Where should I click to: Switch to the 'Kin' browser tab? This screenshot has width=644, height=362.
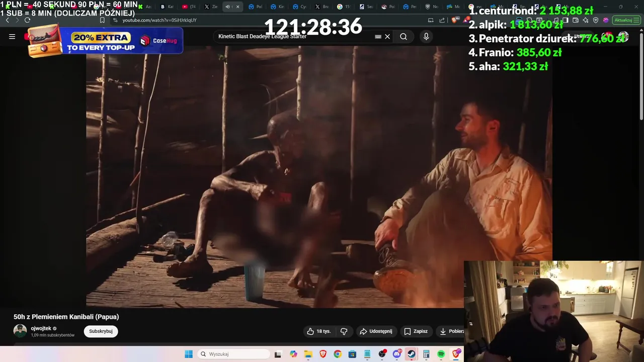pyautogui.click(x=277, y=7)
